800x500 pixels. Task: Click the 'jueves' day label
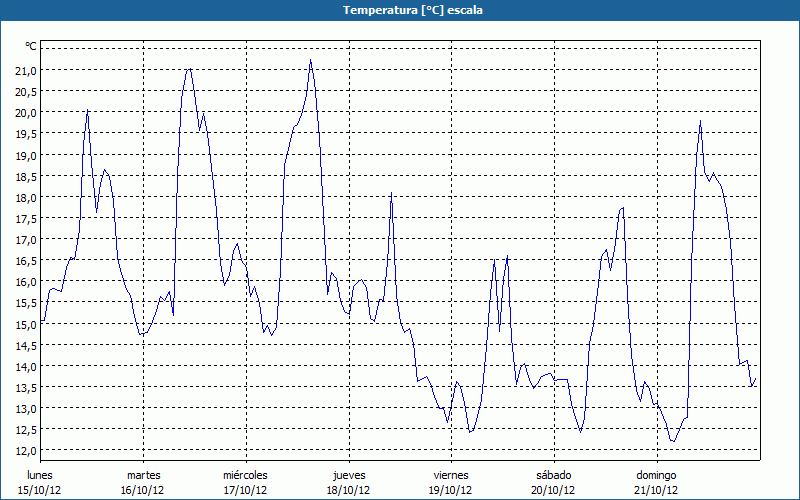348,475
